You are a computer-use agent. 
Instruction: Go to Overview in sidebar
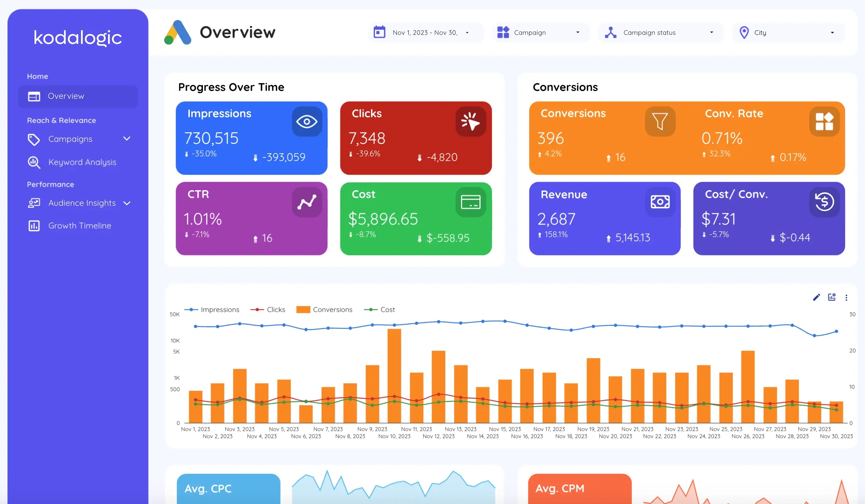[78, 96]
